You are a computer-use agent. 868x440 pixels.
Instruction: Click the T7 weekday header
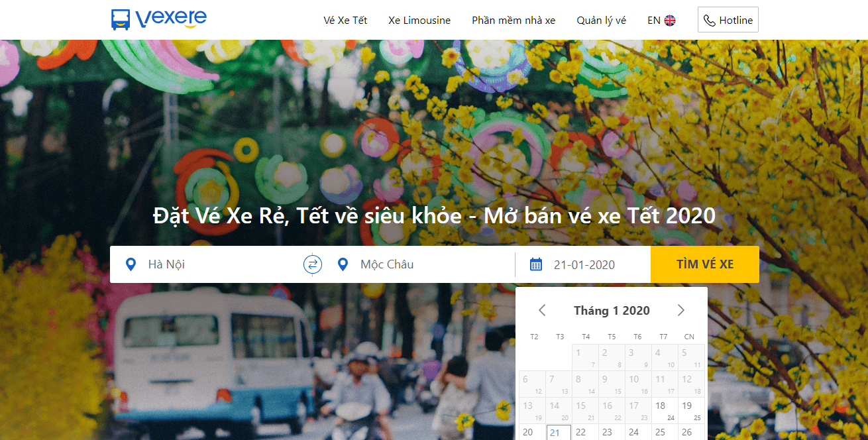coord(663,337)
